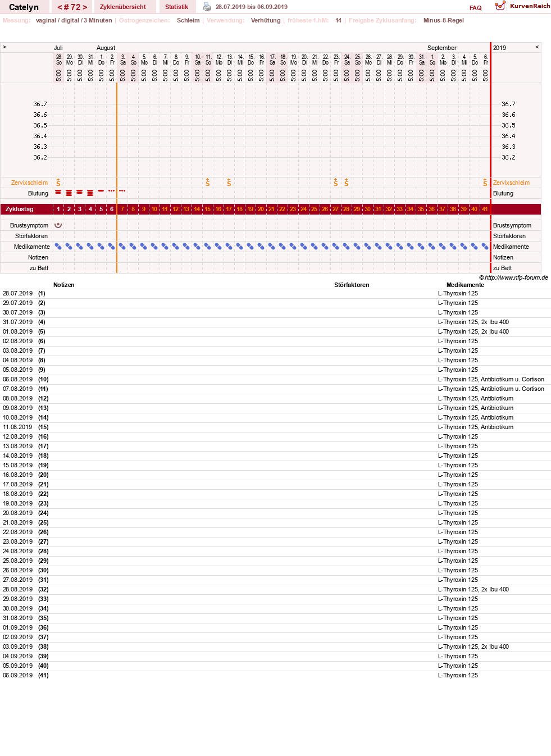Click the Minus-8-Regel value
551x756 pixels.
444,20
